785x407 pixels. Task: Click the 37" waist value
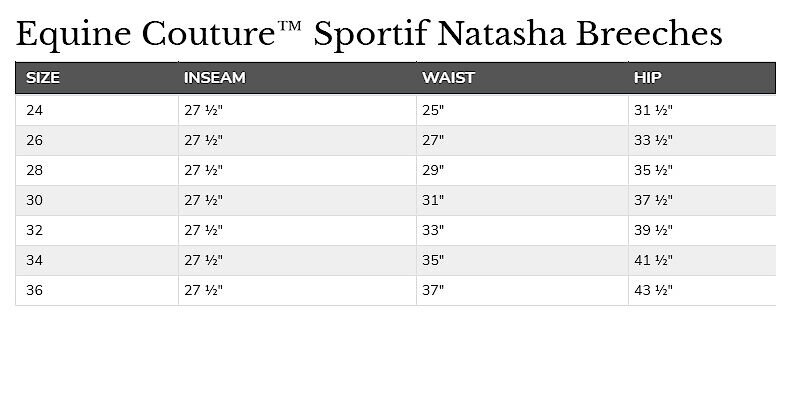pyautogui.click(x=433, y=290)
